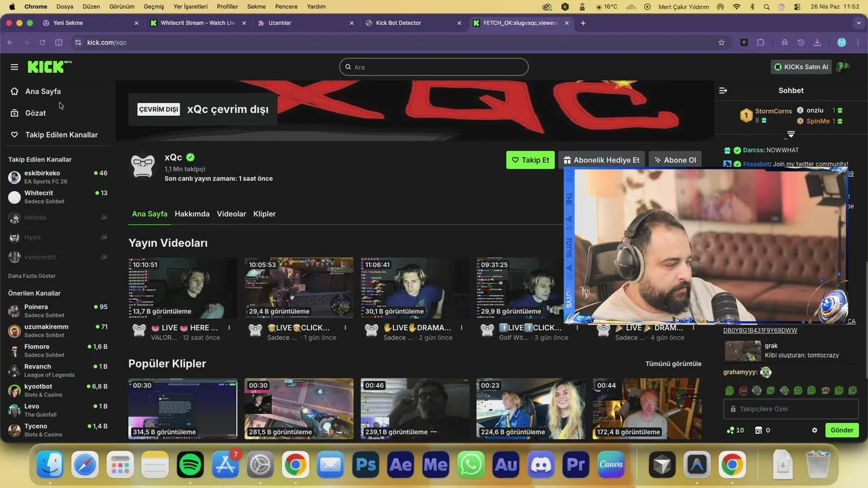Click StormCorns in gift leaderboard
This screenshot has height=488, width=868.
tap(773, 111)
